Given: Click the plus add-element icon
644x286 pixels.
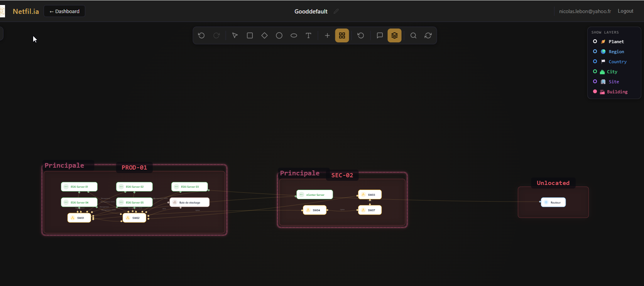Looking at the screenshot, I should pos(327,35).
